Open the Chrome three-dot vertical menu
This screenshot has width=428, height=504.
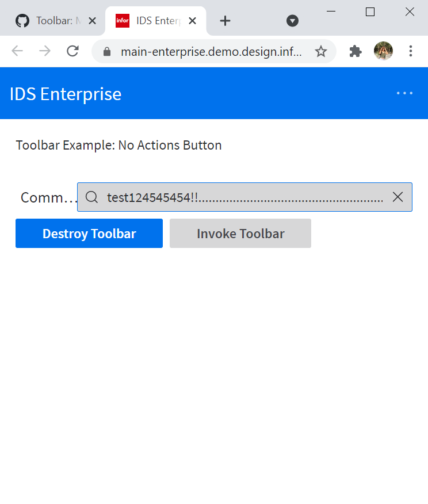pos(411,51)
